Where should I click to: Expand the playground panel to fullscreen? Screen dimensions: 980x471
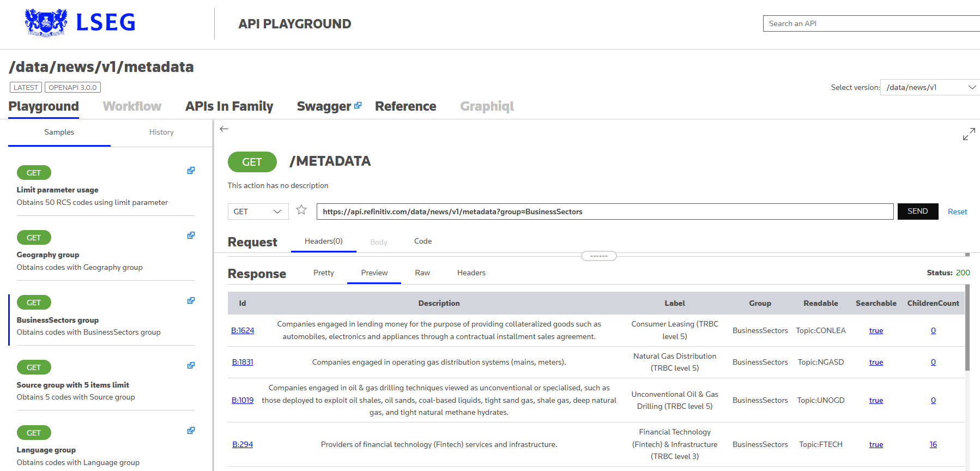(969, 134)
